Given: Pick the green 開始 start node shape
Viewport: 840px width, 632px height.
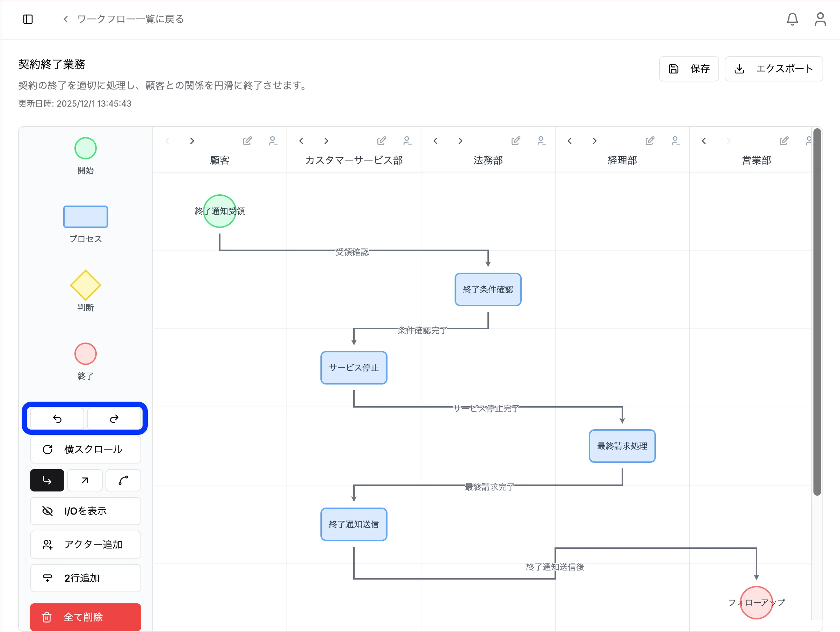Looking at the screenshot, I should 86,148.
